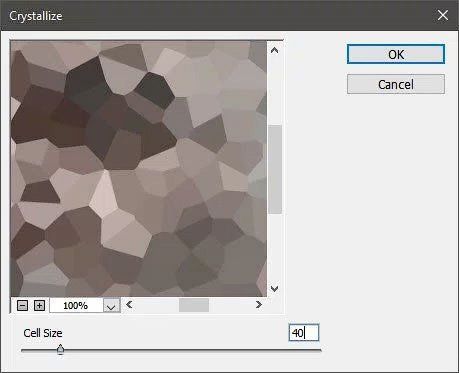Viewport: 459px width, 373px height.
Task: Confirm Crystallize with the OK button
Action: 396,54
